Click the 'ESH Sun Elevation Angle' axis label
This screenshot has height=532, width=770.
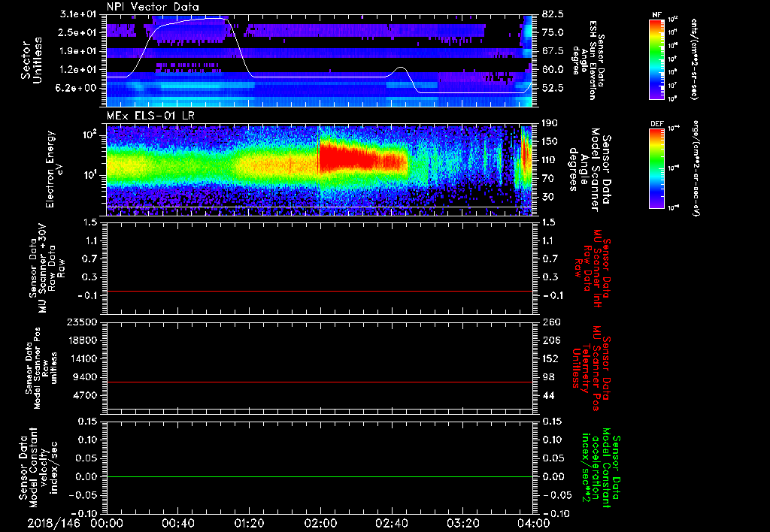[588, 60]
